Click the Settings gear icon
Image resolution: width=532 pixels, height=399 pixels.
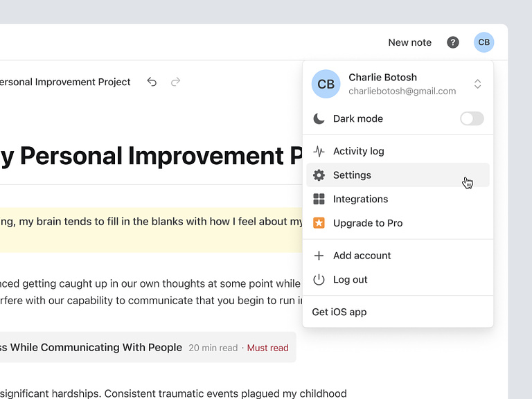click(319, 175)
